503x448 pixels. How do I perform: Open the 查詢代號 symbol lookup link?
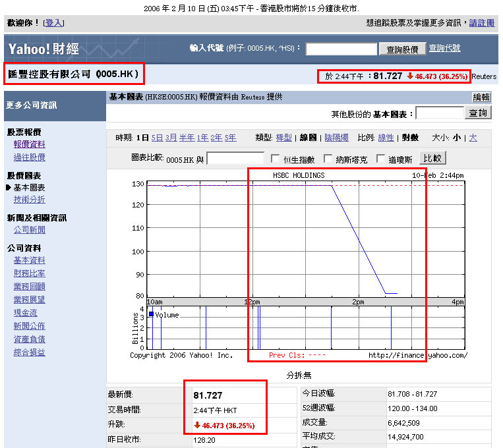pyautogui.click(x=444, y=48)
